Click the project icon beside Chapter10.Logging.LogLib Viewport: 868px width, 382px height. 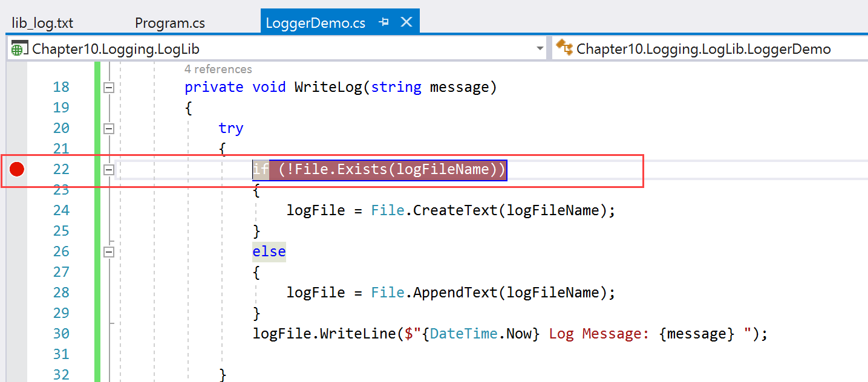(19, 49)
